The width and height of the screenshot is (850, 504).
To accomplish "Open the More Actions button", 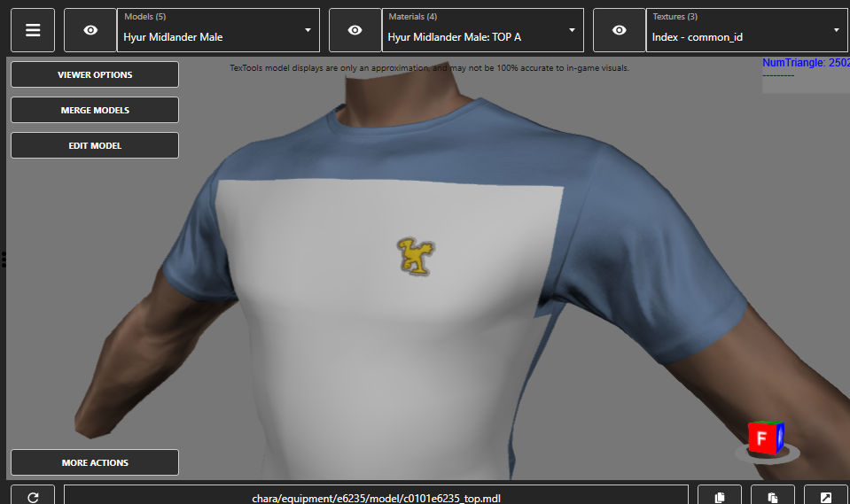I will coord(95,462).
